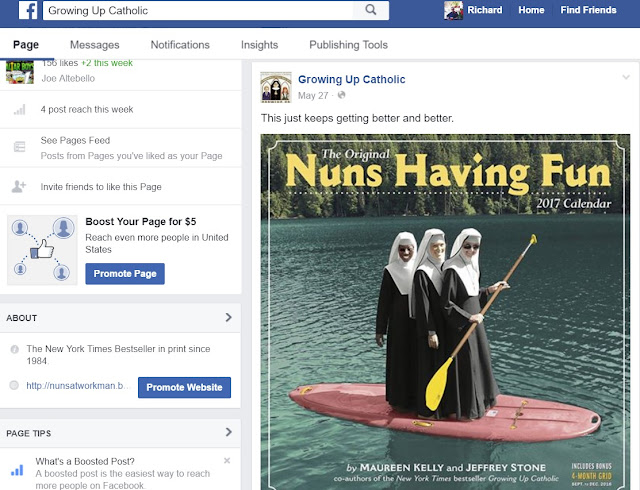This screenshot has width=640, height=490.
Task: Open the Insights tab
Action: tap(260, 45)
